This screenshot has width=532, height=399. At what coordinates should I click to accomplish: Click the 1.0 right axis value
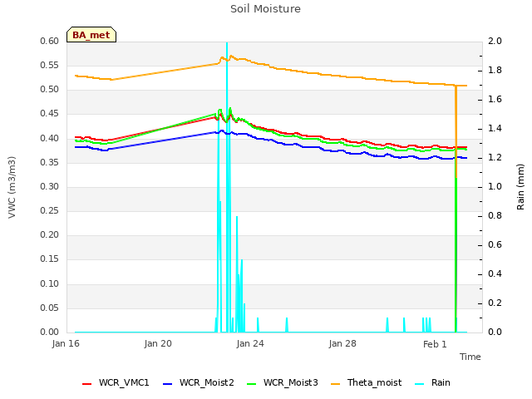(495, 186)
